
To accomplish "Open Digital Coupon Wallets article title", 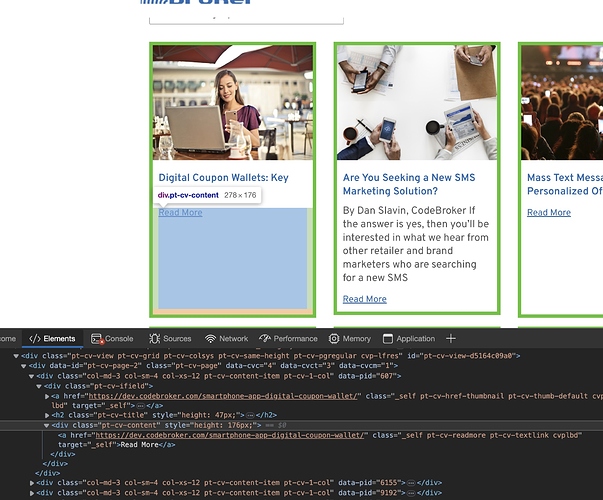I will 223,178.
